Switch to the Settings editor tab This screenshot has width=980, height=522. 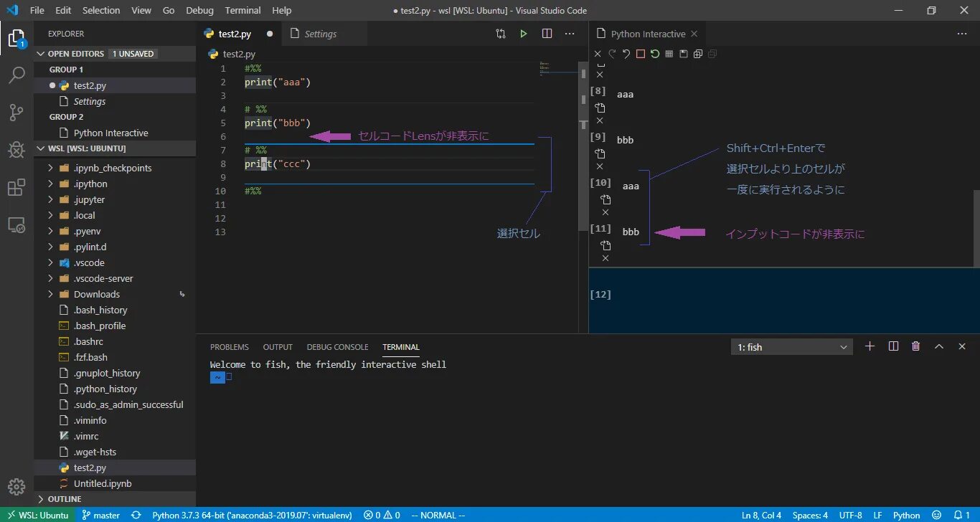(x=324, y=34)
